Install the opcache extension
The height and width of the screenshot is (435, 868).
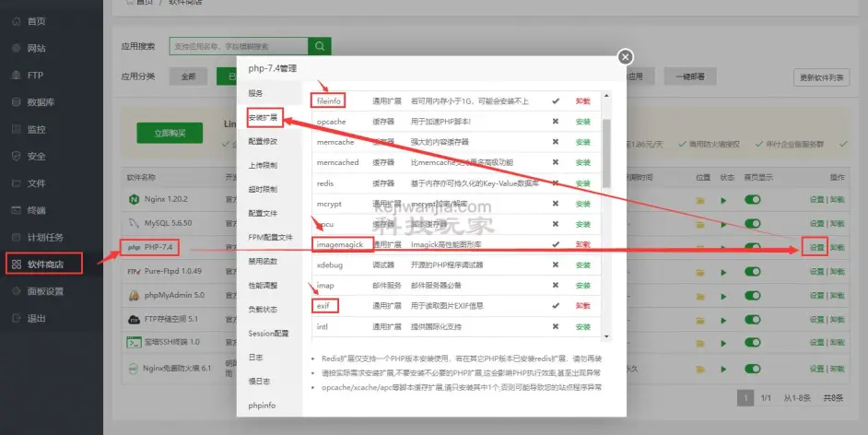583,122
